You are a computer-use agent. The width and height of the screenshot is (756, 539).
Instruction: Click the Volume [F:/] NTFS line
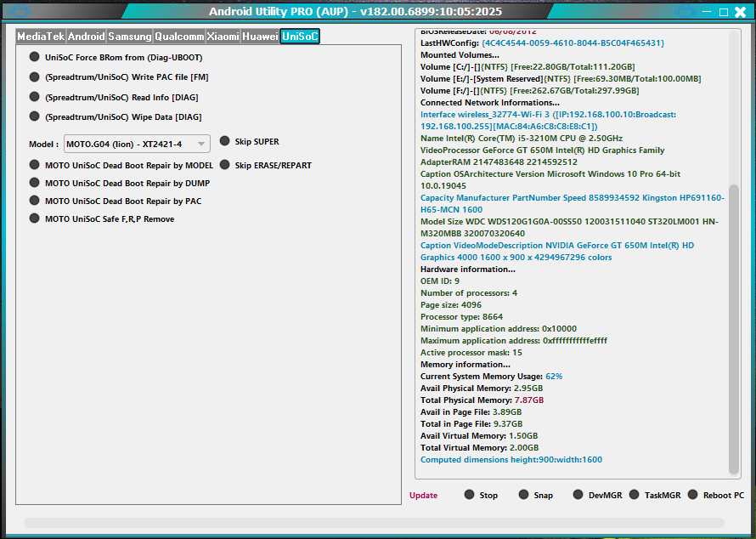point(530,91)
